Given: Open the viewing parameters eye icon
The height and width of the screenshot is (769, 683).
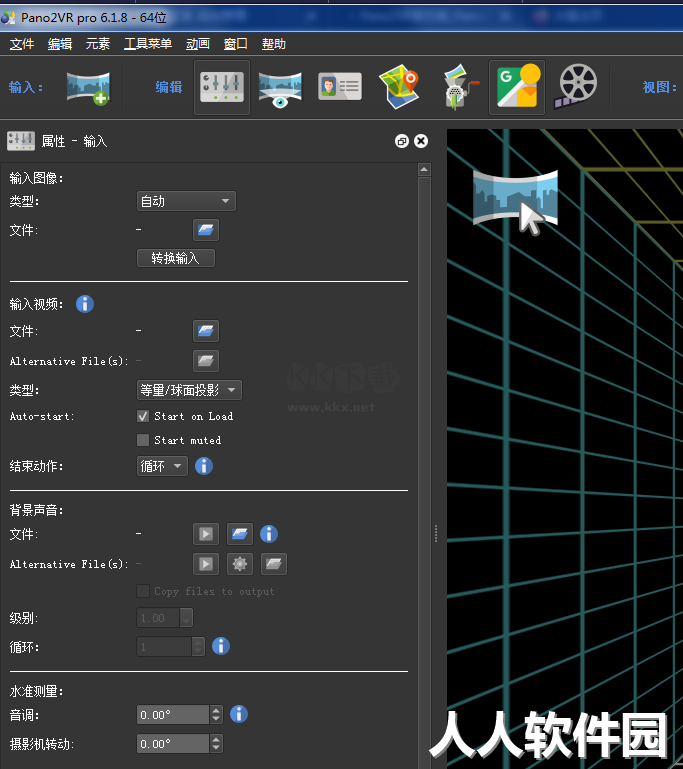Looking at the screenshot, I should click(280, 89).
